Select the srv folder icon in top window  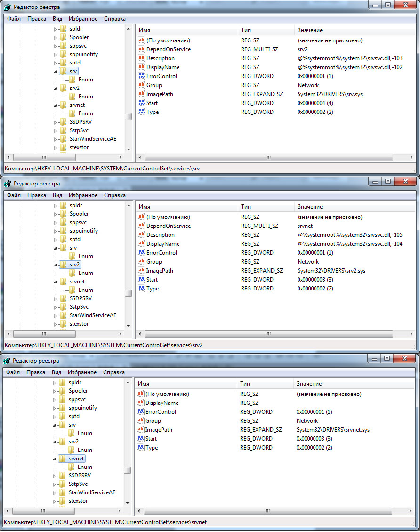[x=64, y=71]
